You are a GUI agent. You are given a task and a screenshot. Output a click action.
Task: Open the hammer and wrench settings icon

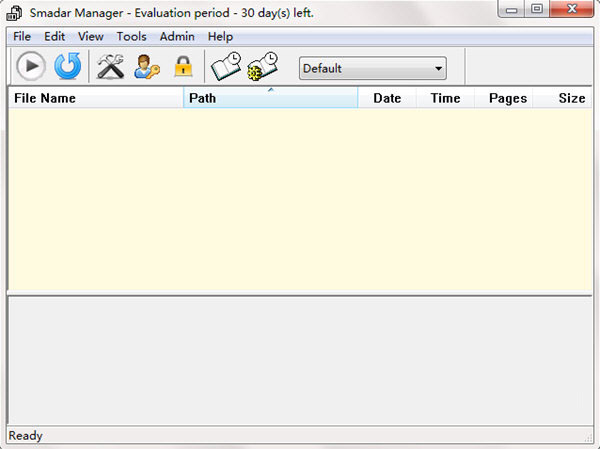pyautogui.click(x=110, y=66)
